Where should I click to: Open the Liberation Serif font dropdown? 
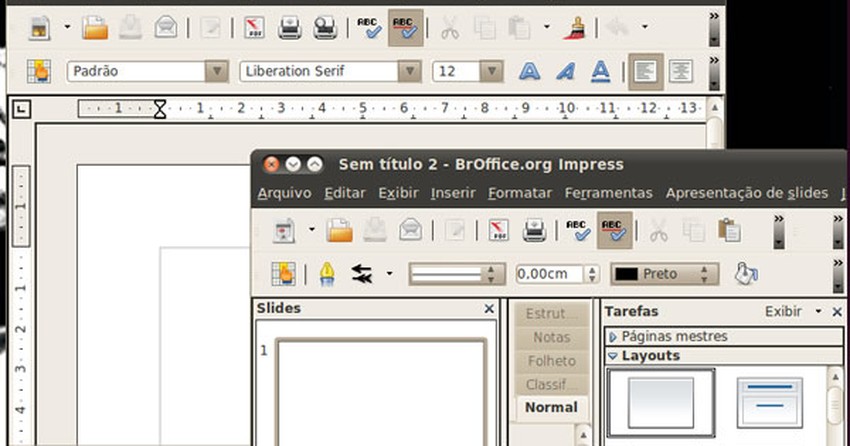click(x=409, y=71)
